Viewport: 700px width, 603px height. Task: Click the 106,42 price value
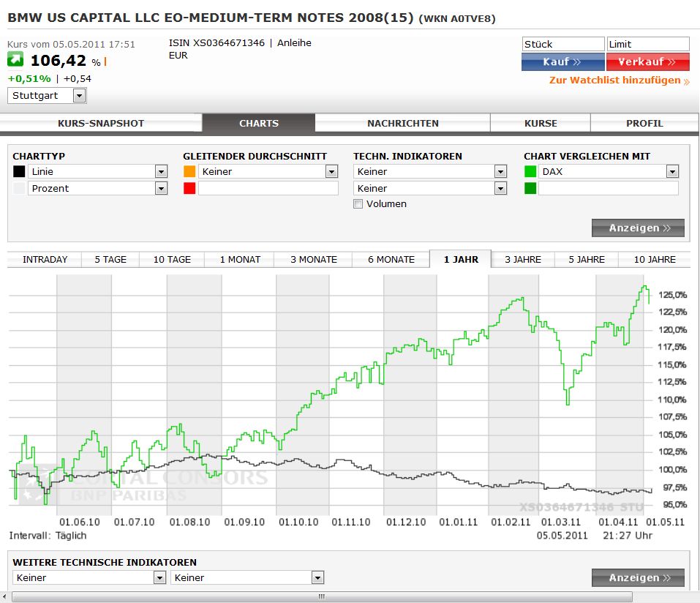pos(58,60)
